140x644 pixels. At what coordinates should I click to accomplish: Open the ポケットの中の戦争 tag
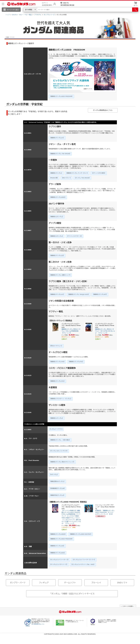pos(99,173)
